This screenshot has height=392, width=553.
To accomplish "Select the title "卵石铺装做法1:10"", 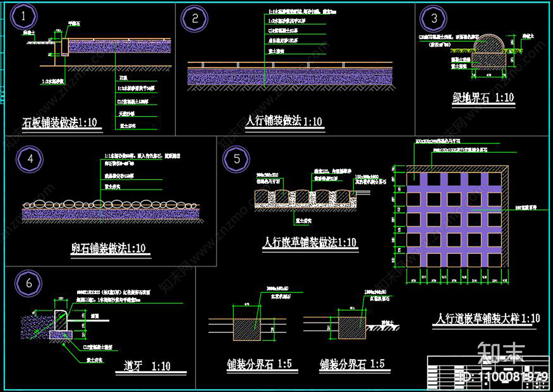I will [x=108, y=248].
